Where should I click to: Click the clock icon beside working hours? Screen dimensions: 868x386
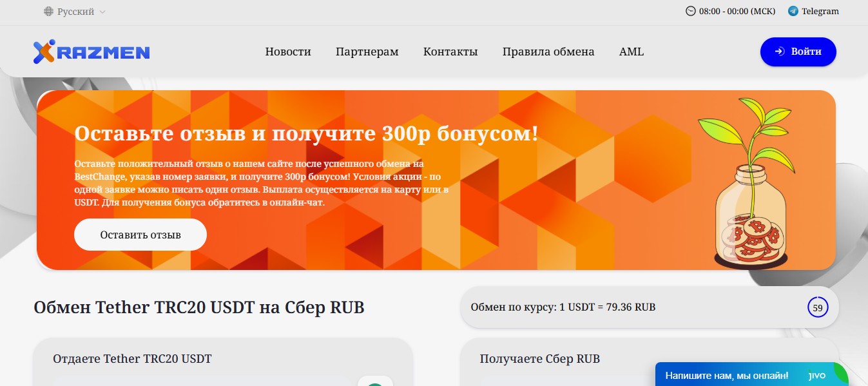(x=691, y=11)
